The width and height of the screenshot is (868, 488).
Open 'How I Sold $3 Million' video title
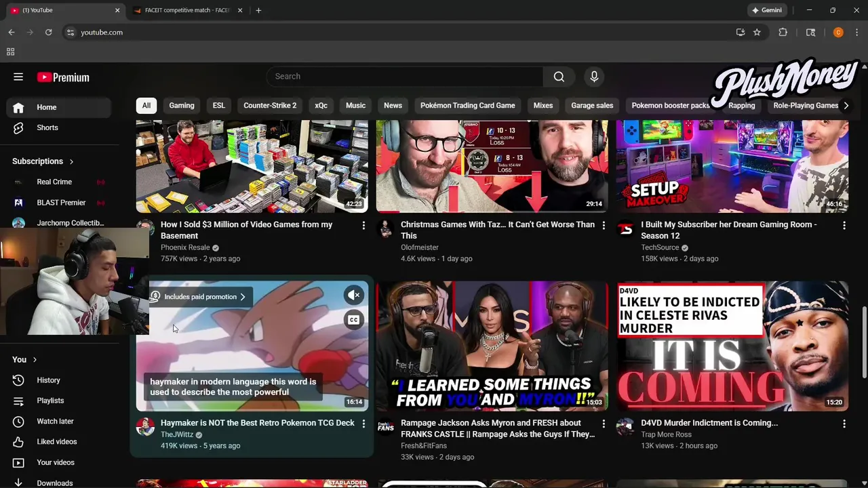(x=247, y=230)
